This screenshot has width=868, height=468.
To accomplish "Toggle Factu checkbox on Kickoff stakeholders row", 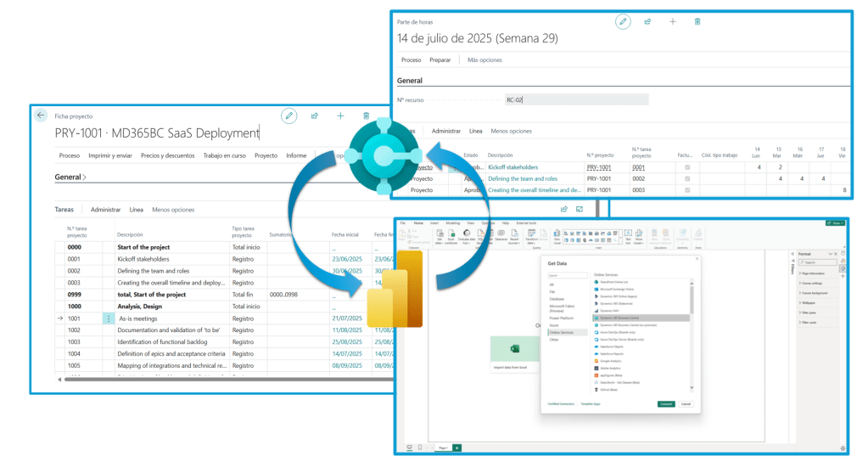I will tap(687, 167).
